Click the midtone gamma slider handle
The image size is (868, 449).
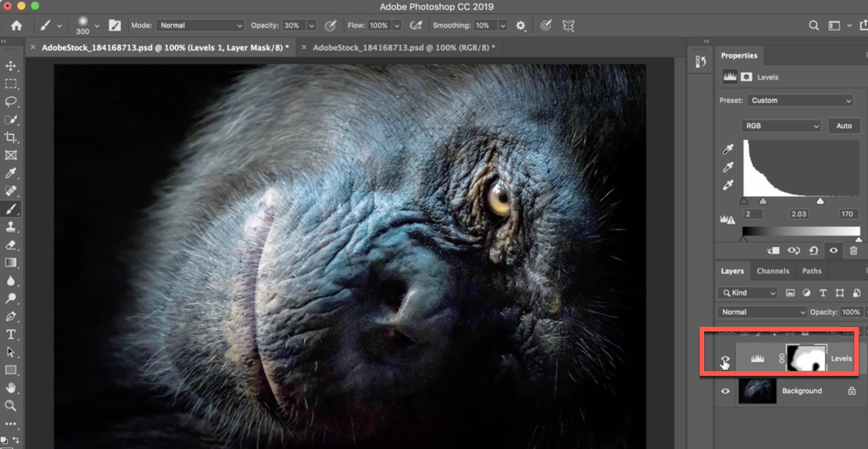click(x=763, y=201)
